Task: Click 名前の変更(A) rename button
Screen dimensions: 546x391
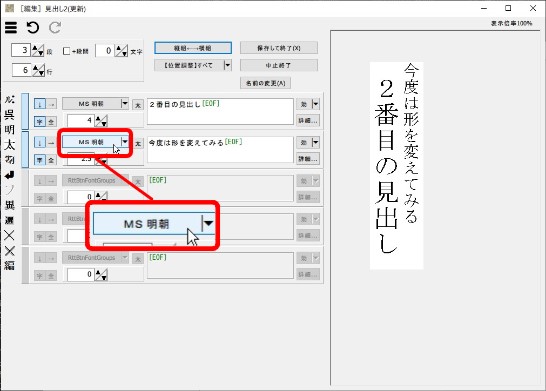Action: coord(265,83)
